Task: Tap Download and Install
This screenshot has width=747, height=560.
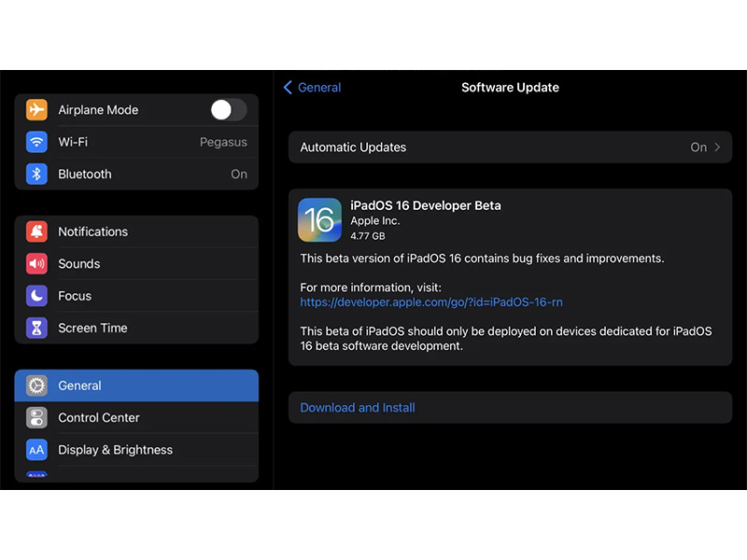Action: click(510, 408)
